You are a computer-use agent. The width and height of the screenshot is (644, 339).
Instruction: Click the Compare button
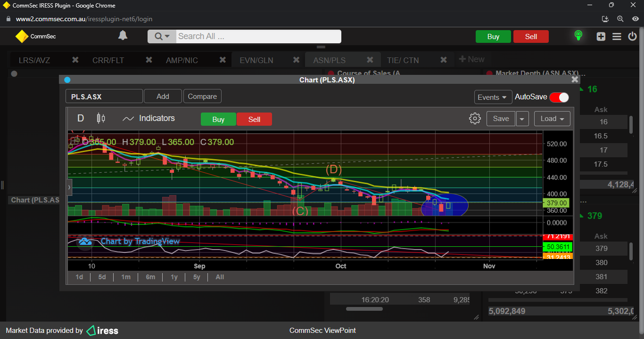click(x=202, y=97)
